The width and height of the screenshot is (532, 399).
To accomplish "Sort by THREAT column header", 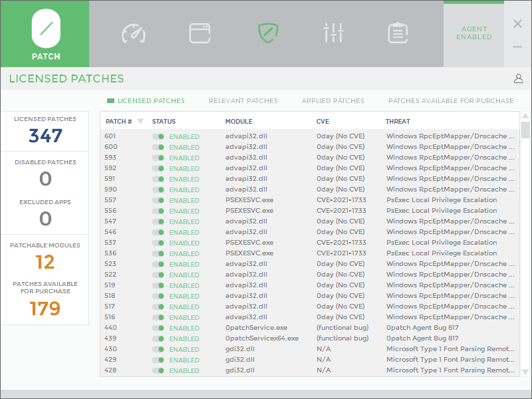I will [398, 122].
